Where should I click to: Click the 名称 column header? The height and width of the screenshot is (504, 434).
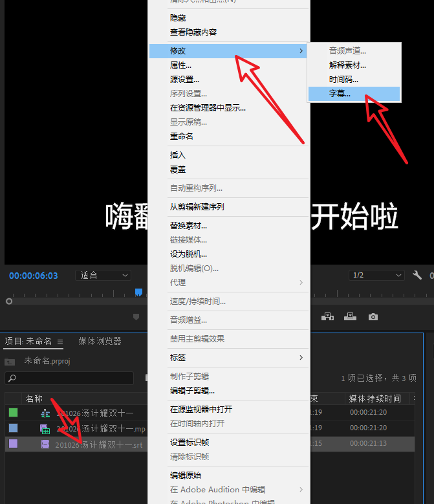(x=34, y=399)
